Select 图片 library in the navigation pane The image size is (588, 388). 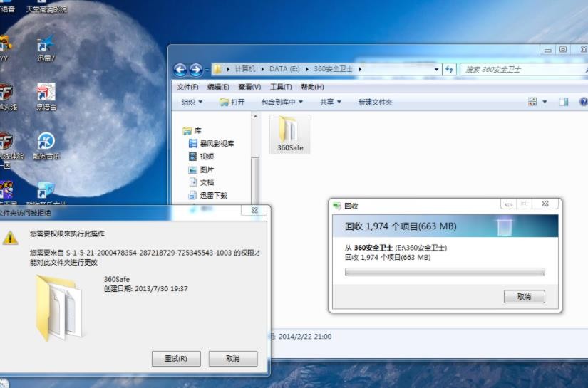(201, 169)
